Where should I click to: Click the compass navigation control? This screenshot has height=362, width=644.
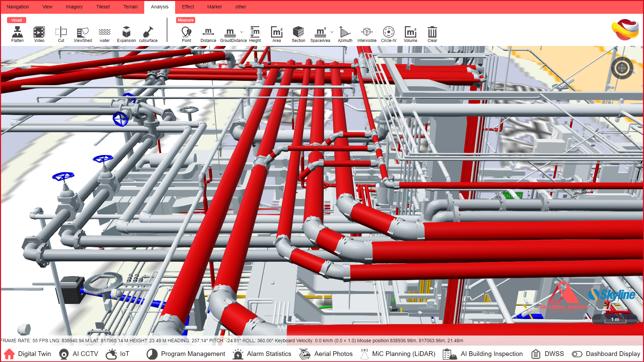tap(622, 68)
